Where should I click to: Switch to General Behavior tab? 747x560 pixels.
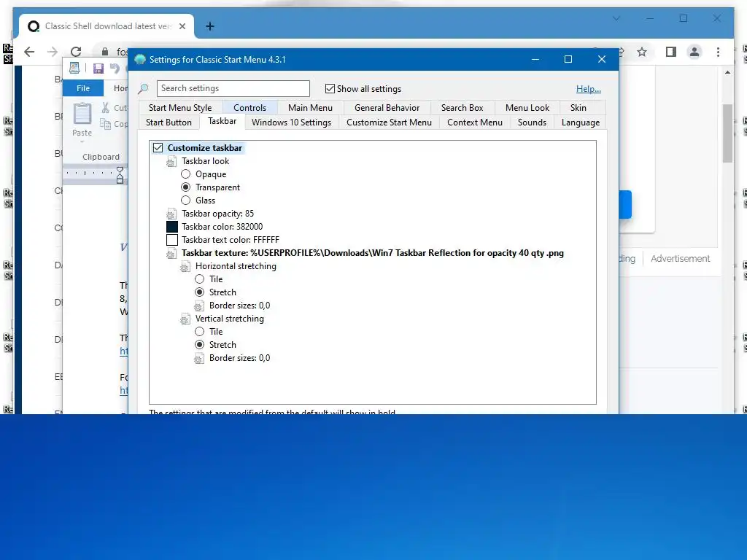[x=387, y=108]
